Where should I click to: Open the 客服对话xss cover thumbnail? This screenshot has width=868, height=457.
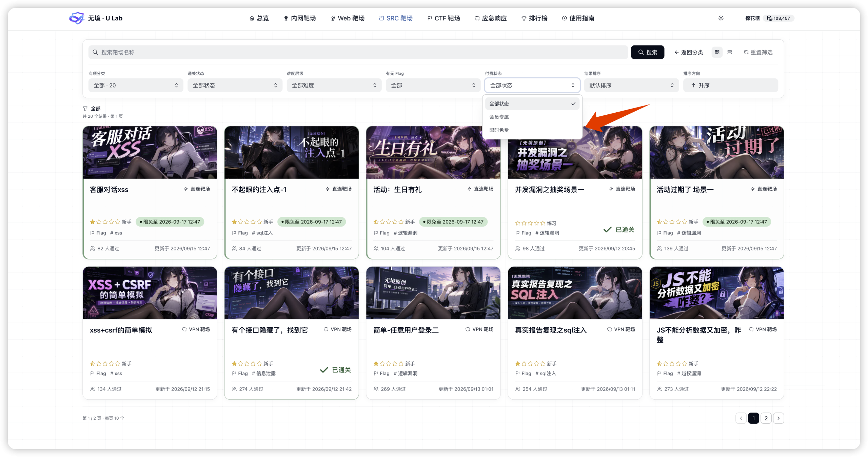[150, 152]
